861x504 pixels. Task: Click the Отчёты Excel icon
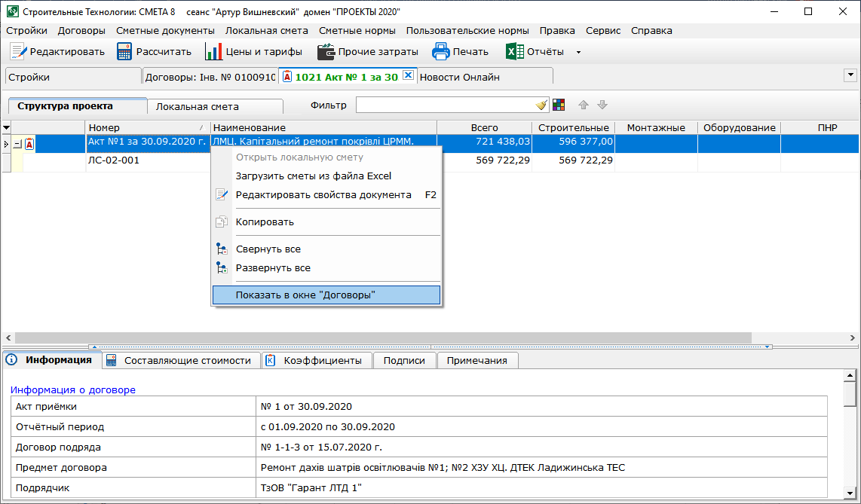[x=515, y=52]
